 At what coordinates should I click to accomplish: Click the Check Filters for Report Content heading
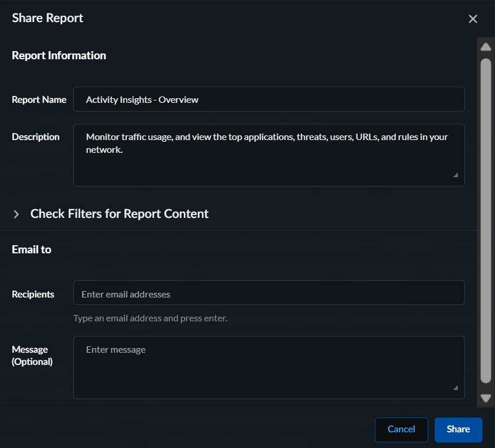click(x=119, y=214)
